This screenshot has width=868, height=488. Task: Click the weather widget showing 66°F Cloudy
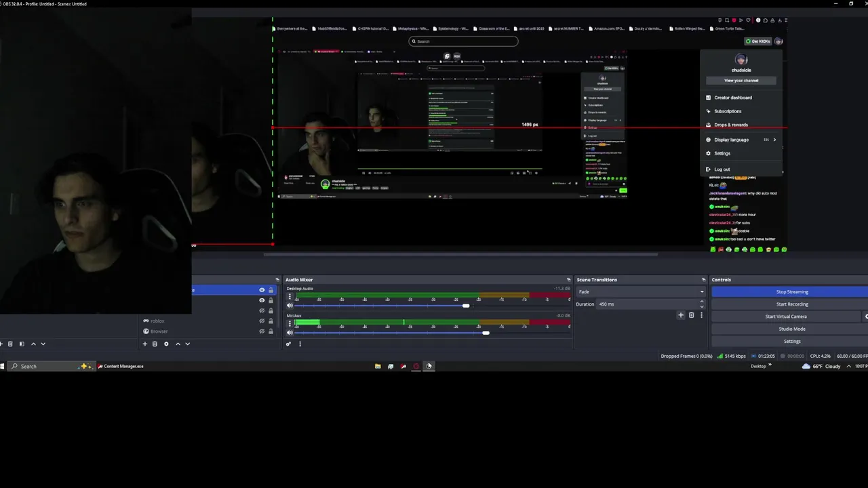coord(821,366)
